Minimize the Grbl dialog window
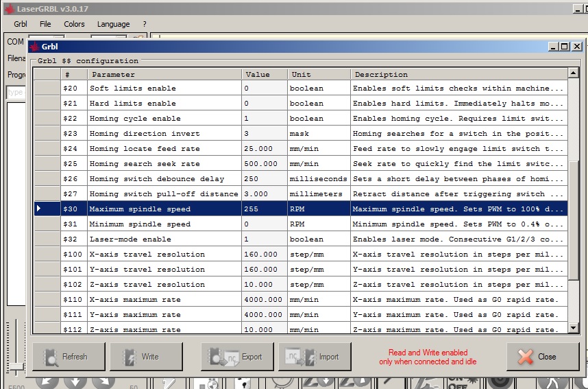Viewport: 588px width, 389px height. coord(554,47)
